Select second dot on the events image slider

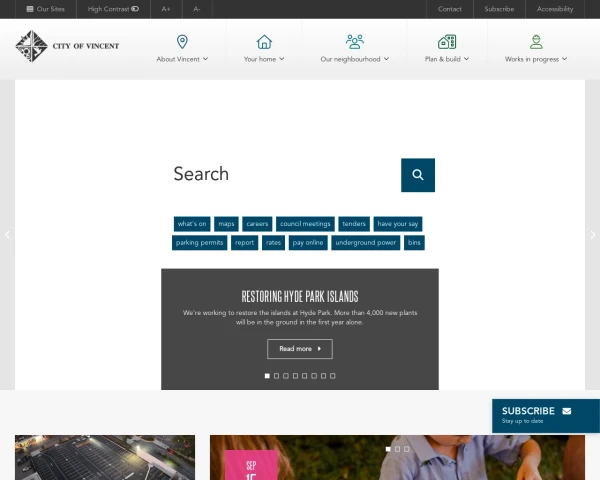pos(397,449)
